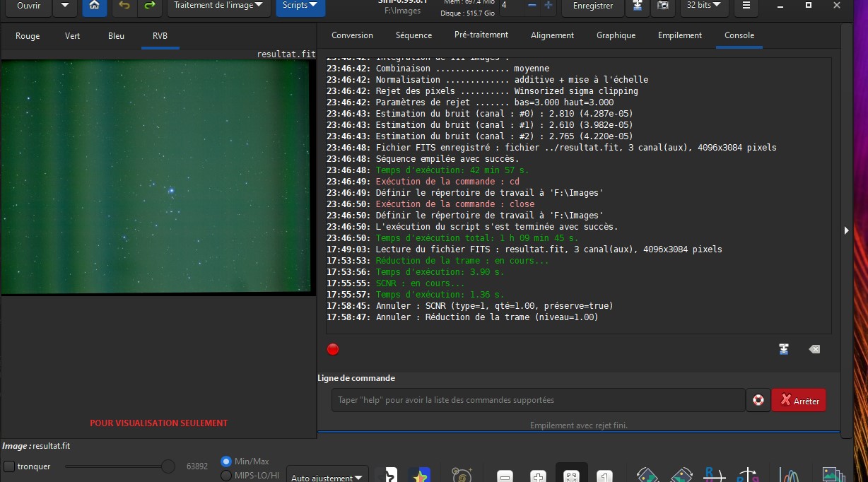The height and width of the screenshot is (482, 868).
Task: Switch to the Rouge channel tab
Action: 28,36
